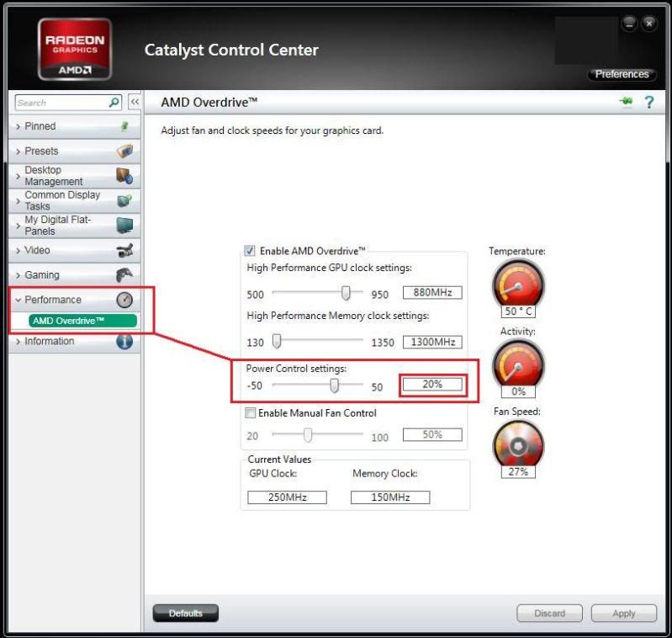Viewport: 672px width, 638px height.
Task: Select AMD Overdrive menu item
Action: pyautogui.click(x=82, y=321)
